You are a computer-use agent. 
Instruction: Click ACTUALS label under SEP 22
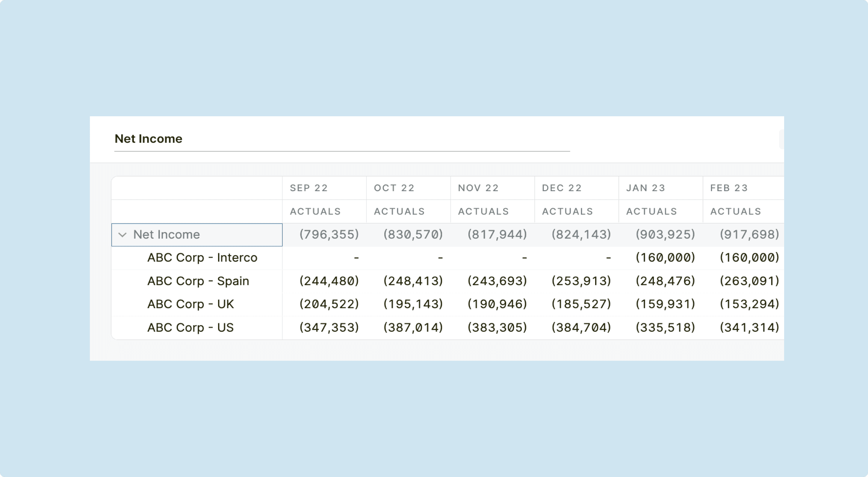point(315,211)
